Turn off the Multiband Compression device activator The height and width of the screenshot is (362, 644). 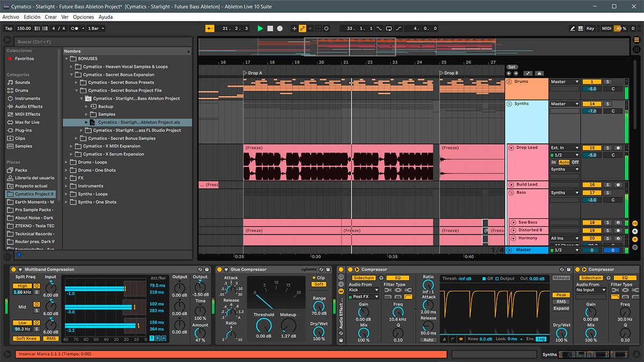pos(13,269)
